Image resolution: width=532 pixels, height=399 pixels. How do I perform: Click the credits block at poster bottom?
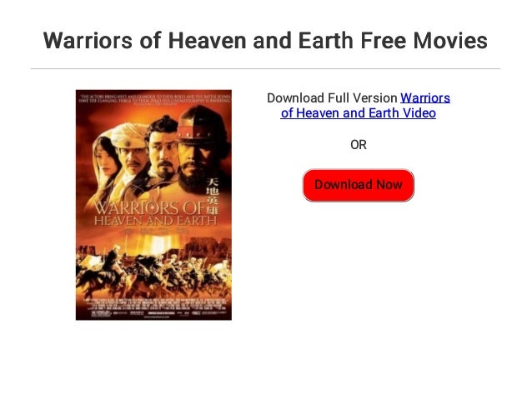pos(153,308)
